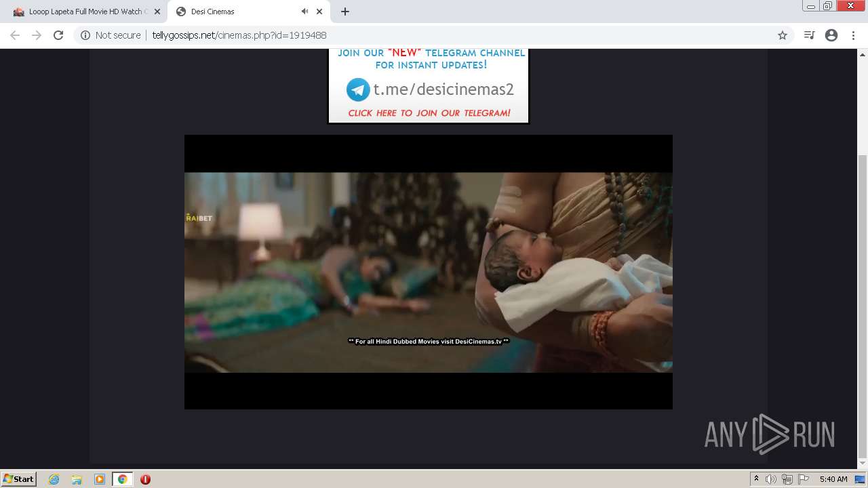Open File Explorer from taskbar
The height and width of the screenshot is (488, 868).
[x=77, y=479]
